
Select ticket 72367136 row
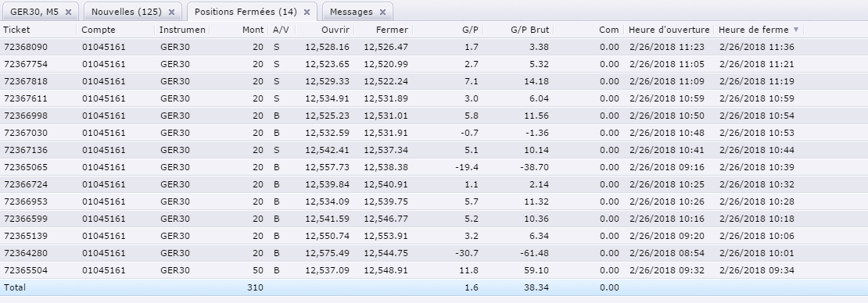(x=434, y=150)
